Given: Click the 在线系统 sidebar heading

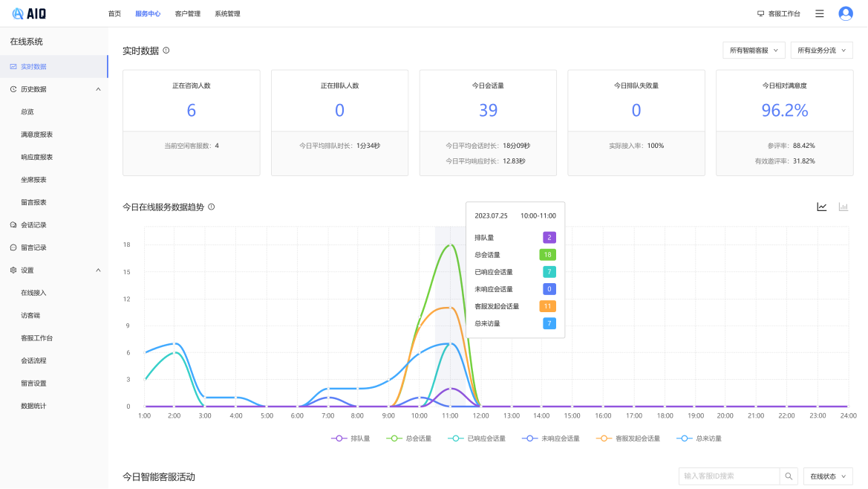Looking at the screenshot, I should [26, 42].
